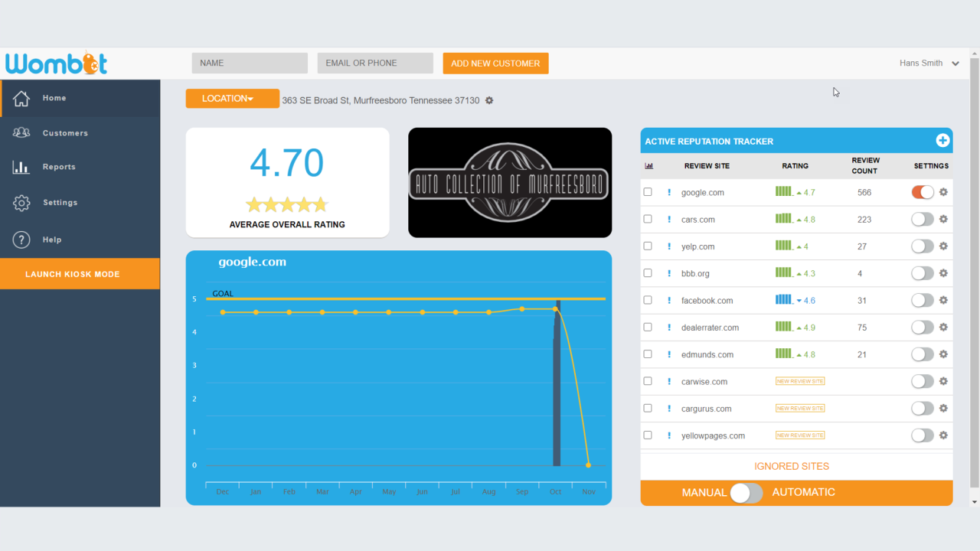Go to Reports in the sidebar

tap(59, 167)
